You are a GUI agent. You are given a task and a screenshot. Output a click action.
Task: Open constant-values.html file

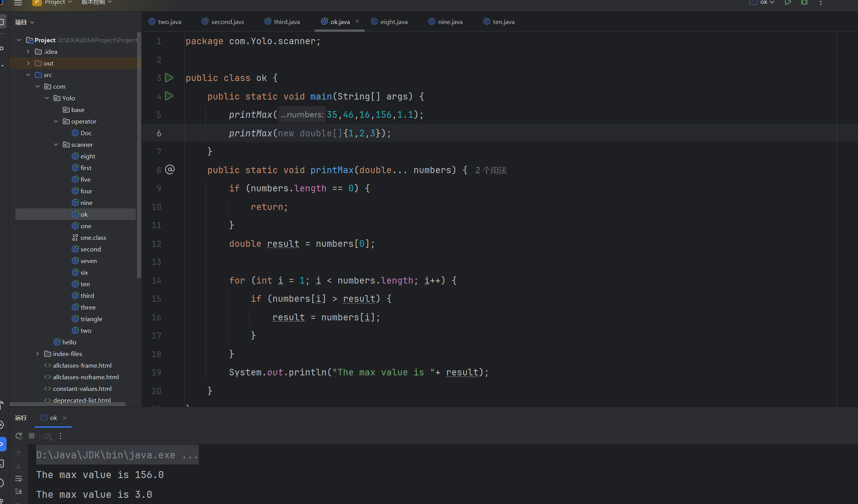click(x=78, y=389)
